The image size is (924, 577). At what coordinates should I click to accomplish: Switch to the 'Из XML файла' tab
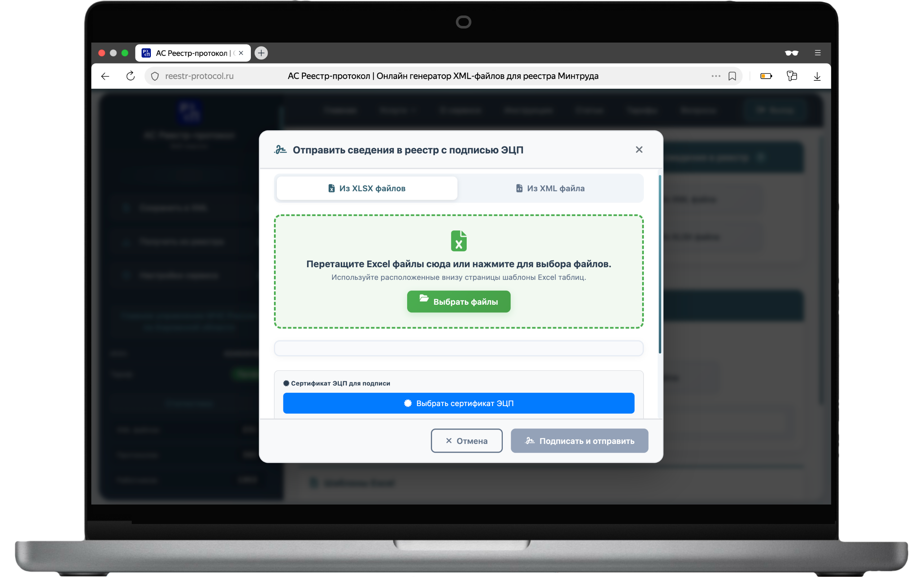pos(550,188)
